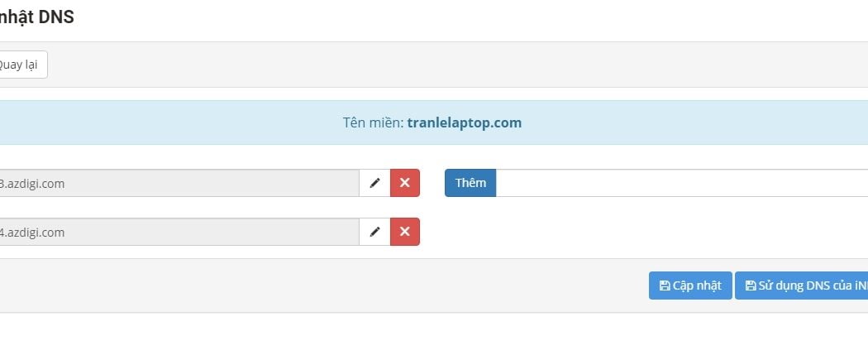Screen dimensions: 868x360
Task: Click into the 3.azdigi.com nameserver field
Action: coord(178,183)
